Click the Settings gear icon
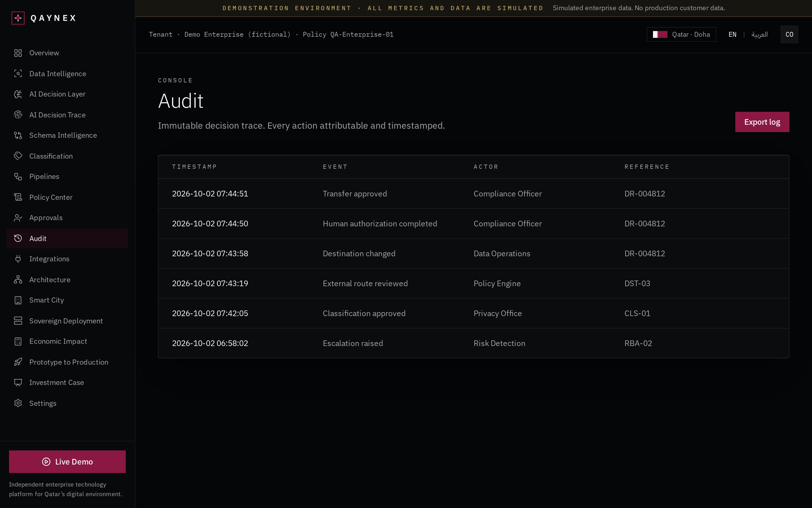This screenshot has width=812, height=508. pyautogui.click(x=18, y=403)
